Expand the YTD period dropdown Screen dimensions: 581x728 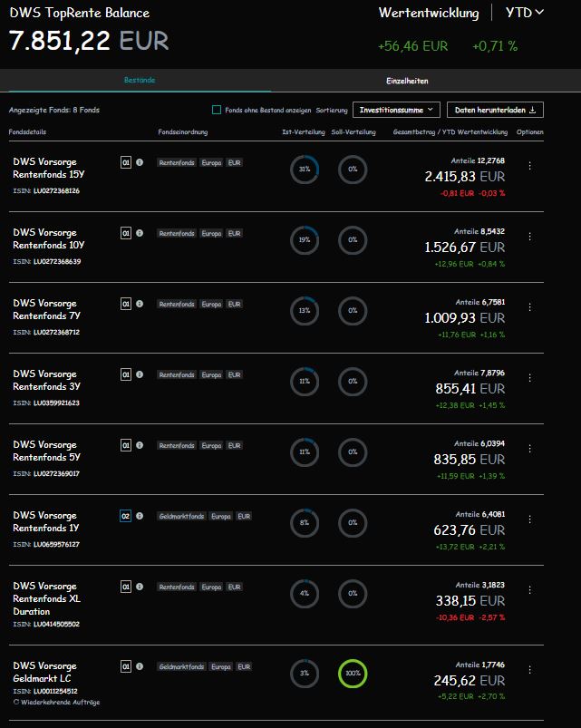tap(527, 13)
